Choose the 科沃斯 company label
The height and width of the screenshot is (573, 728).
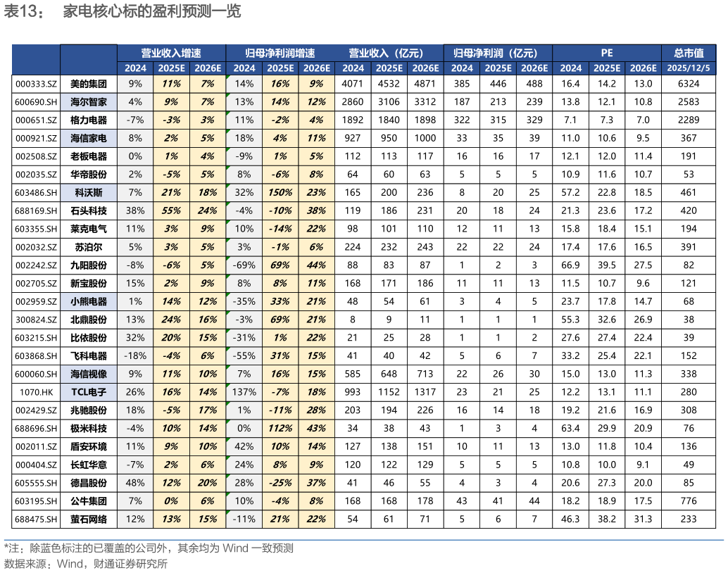pos(89,192)
